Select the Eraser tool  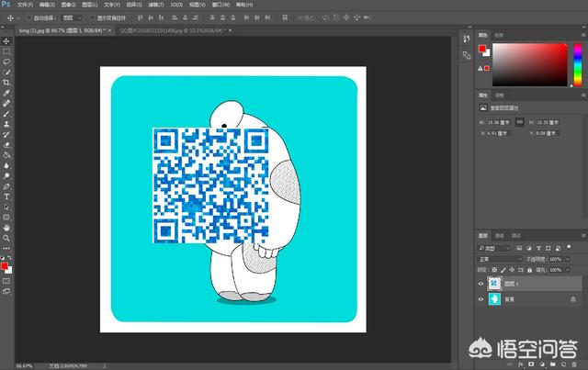(x=6, y=145)
